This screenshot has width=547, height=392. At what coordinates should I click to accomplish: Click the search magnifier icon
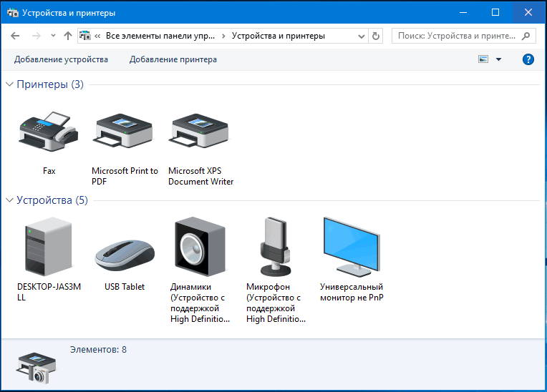(526, 36)
